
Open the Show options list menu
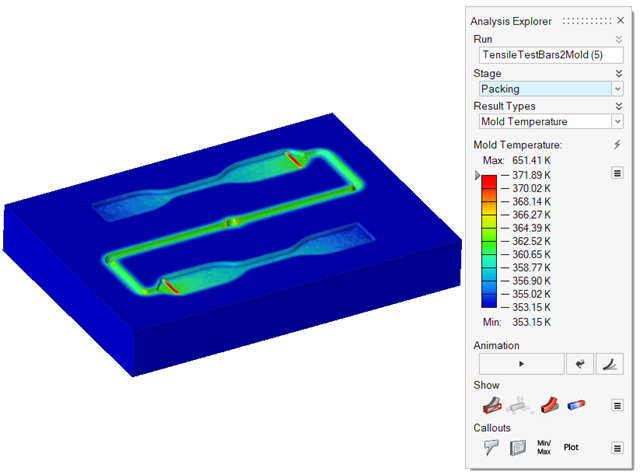(617, 405)
